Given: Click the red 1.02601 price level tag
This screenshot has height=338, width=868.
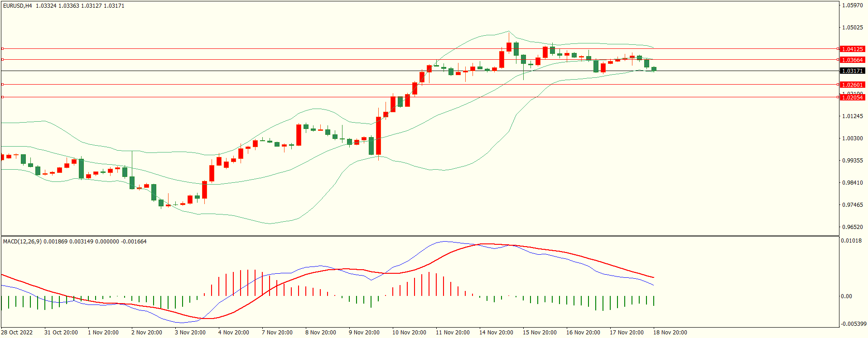Looking at the screenshot, I should (852, 85).
